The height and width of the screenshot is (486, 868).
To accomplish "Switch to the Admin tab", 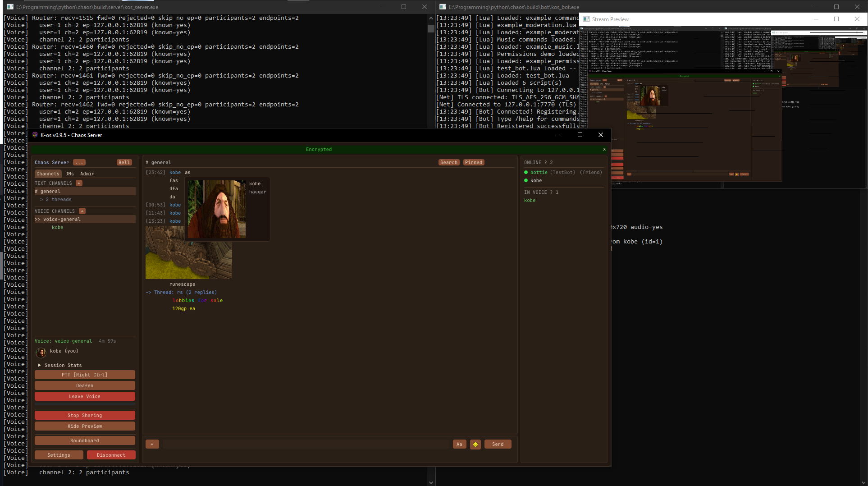I will click(87, 174).
